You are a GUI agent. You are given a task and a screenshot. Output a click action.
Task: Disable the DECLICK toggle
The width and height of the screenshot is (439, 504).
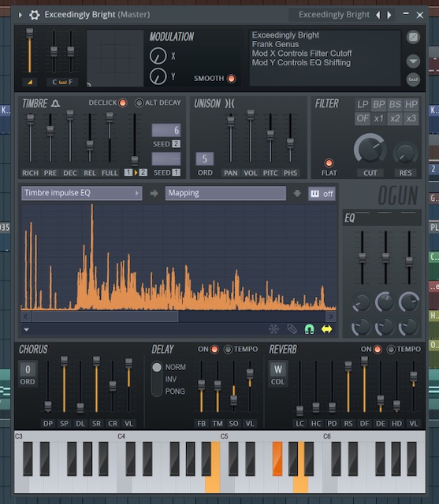123,103
